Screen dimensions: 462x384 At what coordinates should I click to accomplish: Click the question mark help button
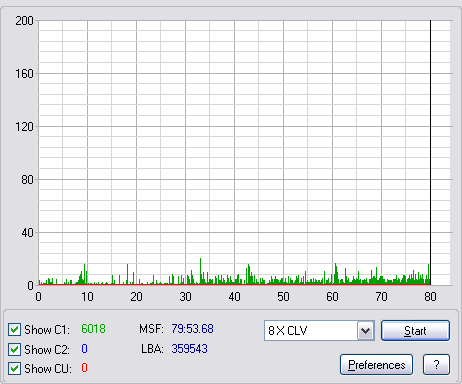click(436, 365)
